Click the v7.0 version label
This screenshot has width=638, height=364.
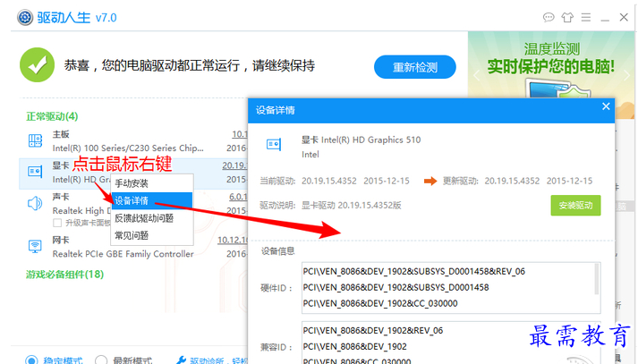[106, 18]
